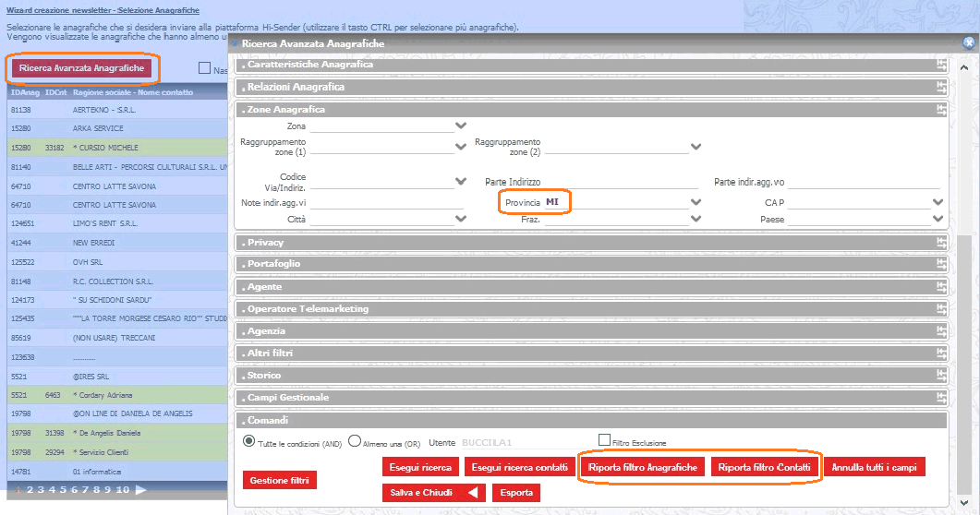Select Tutte le condizioni (AND) radio
980x515 pixels.
click(248, 441)
